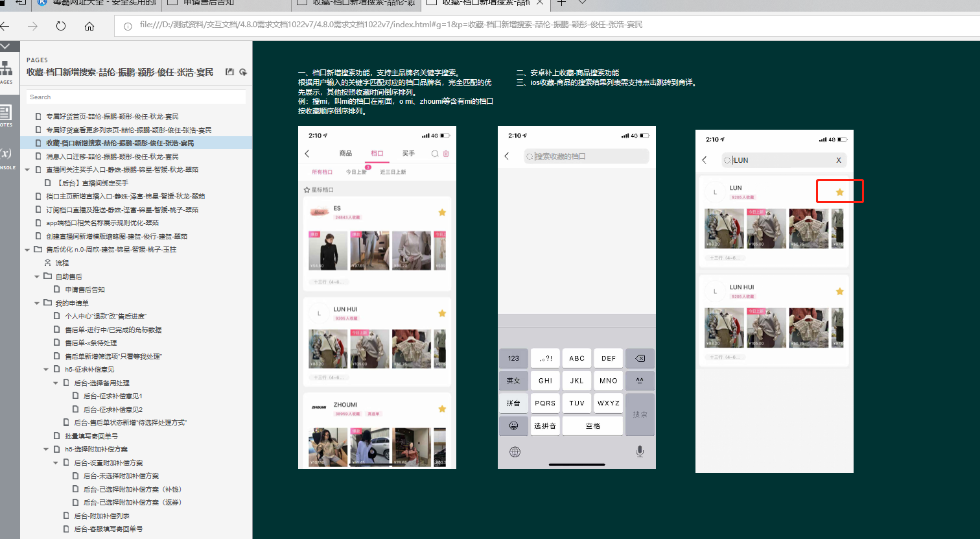This screenshot has width=980, height=539.
Task: Open the 批量填写寄回单号 page
Action: [91, 436]
